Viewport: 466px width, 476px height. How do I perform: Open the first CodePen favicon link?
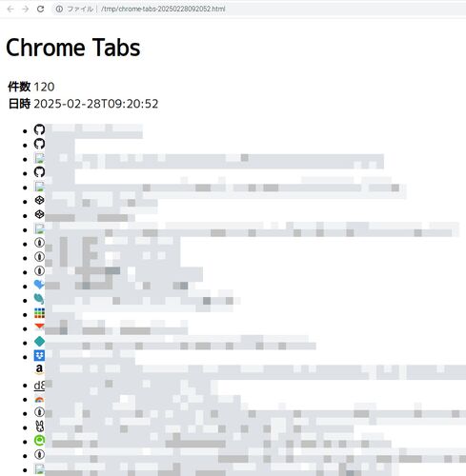tap(39, 200)
